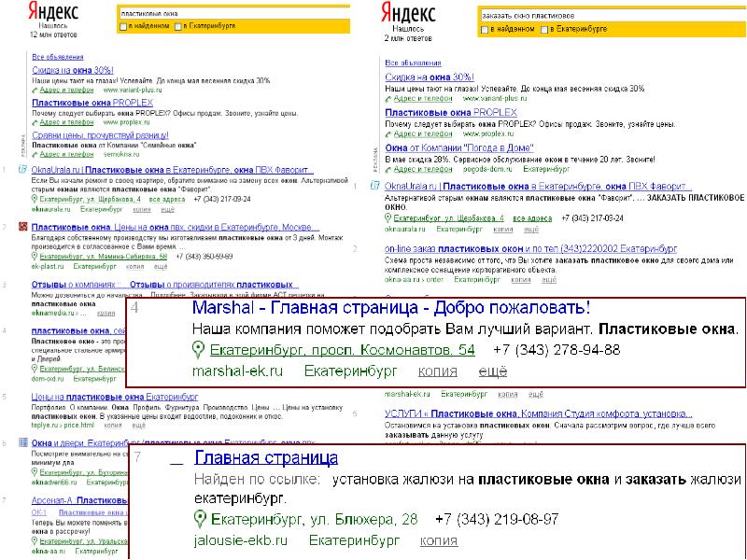Click map pin above oknadveri66.ru result
Screen dimensions: 747x560
point(35,472)
